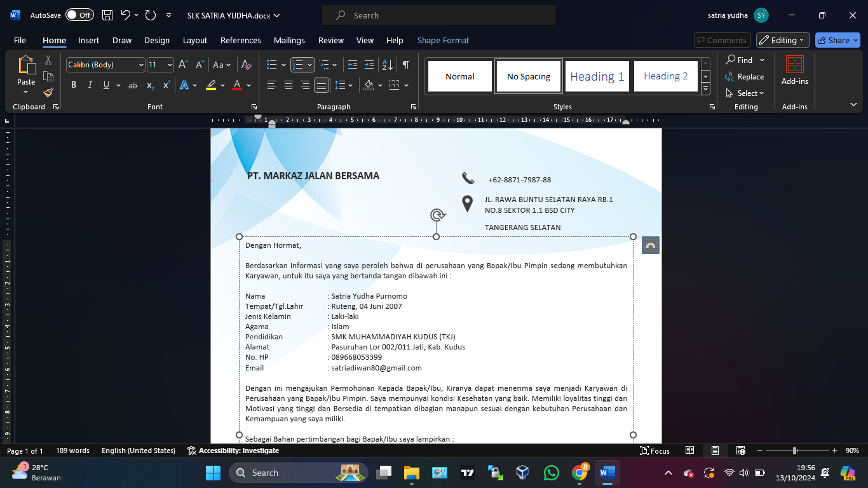Switch to the Review tab
The width and height of the screenshot is (868, 488).
point(331,40)
